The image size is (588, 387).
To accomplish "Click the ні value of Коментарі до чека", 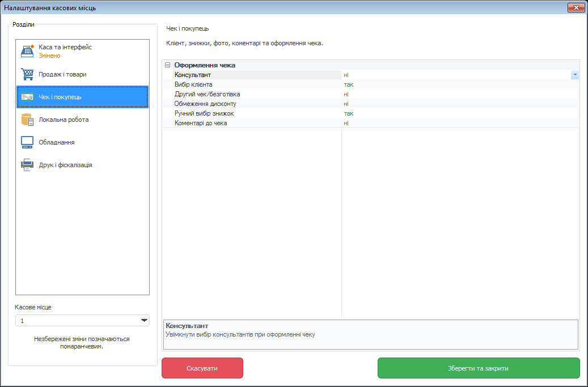I will [346, 123].
